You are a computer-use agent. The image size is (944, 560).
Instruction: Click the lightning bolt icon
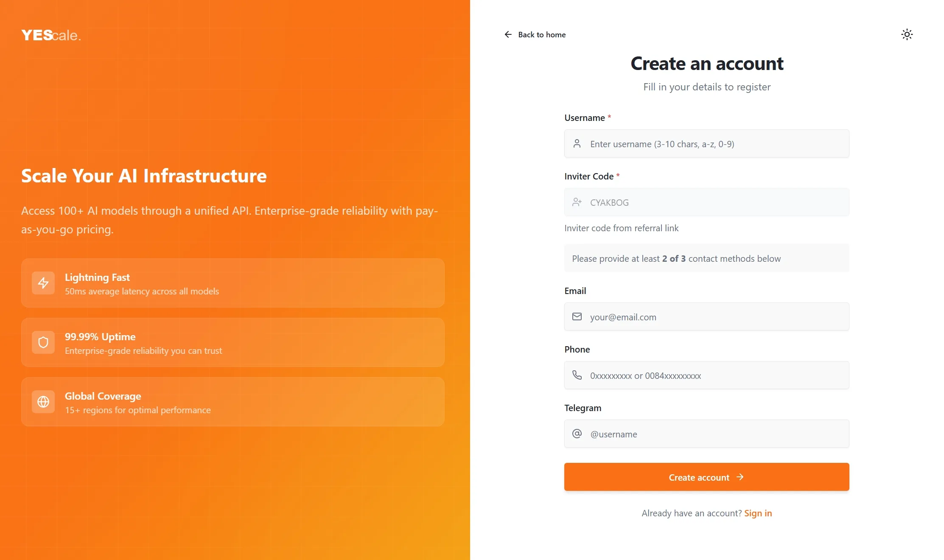click(x=43, y=283)
